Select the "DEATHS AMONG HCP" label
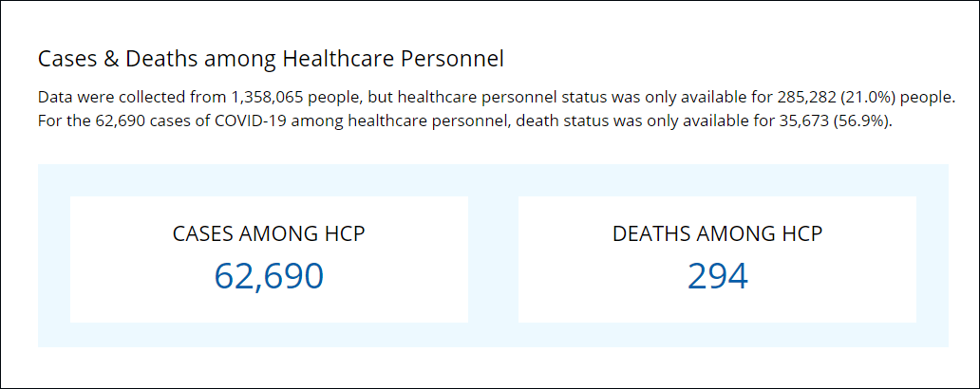Screen dimensions: 980x389 [717, 234]
